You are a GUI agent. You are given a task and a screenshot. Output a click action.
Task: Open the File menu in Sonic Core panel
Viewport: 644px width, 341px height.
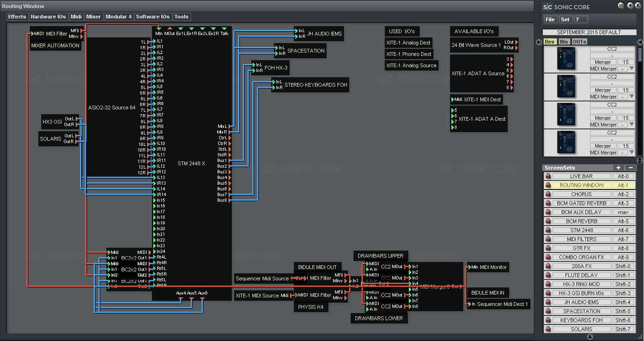(x=550, y=19)
